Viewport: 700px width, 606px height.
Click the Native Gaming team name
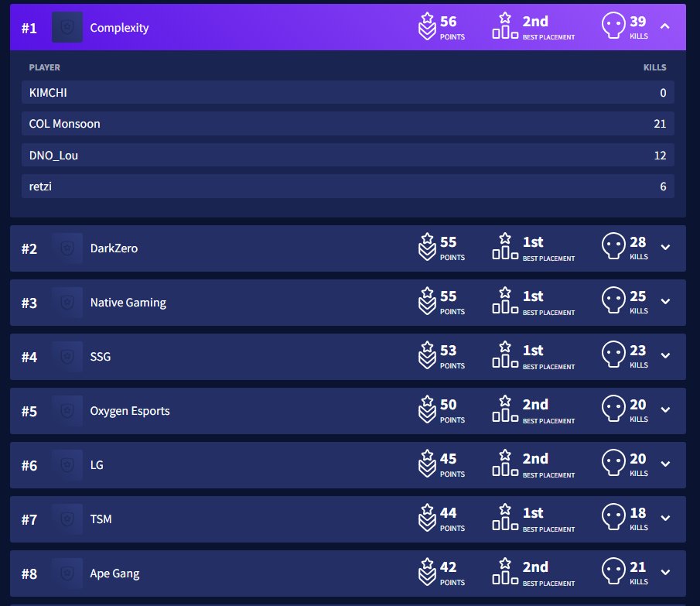(x=128, y=303)
